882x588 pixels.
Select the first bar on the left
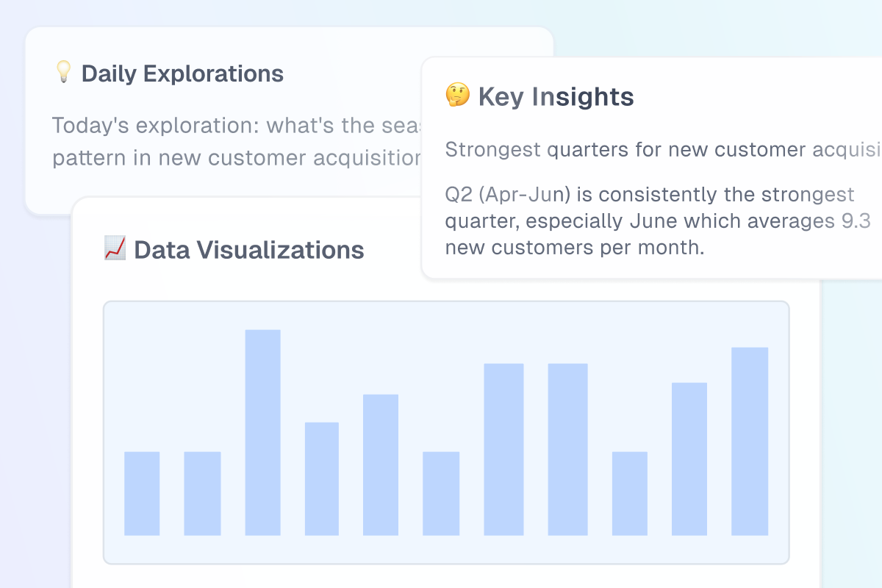[142, 493]
